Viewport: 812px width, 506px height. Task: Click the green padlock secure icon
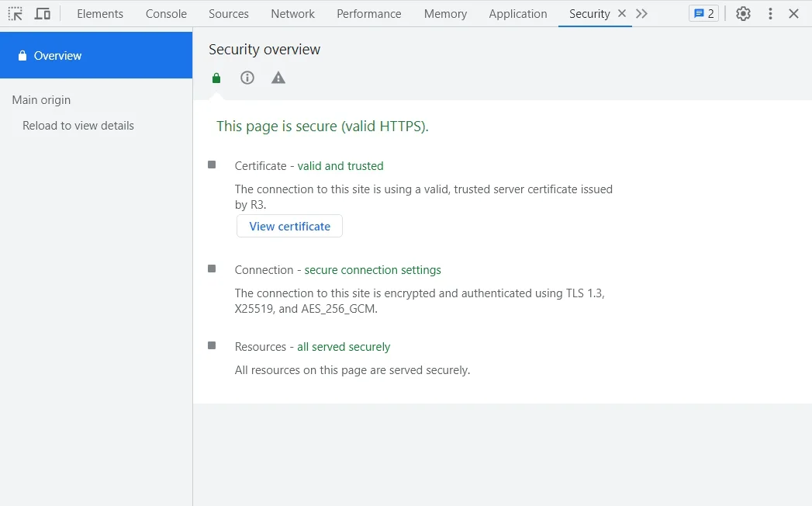coord(216,78)
